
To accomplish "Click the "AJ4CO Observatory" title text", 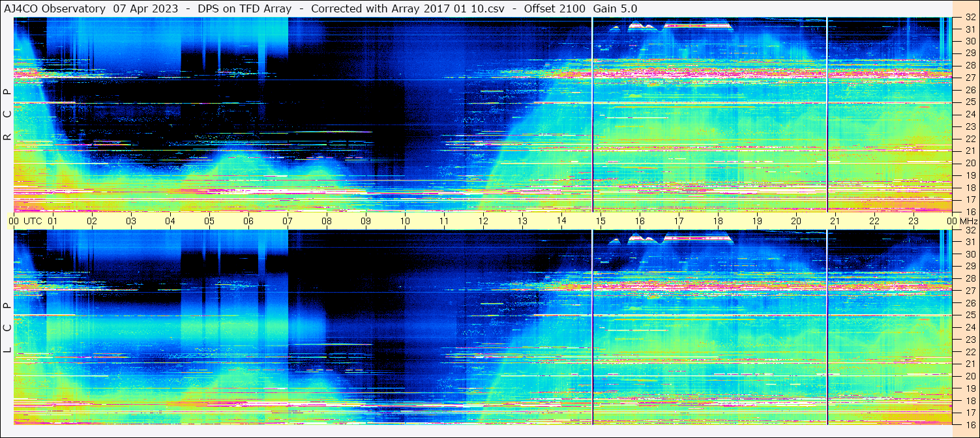I will coord(55,9).
